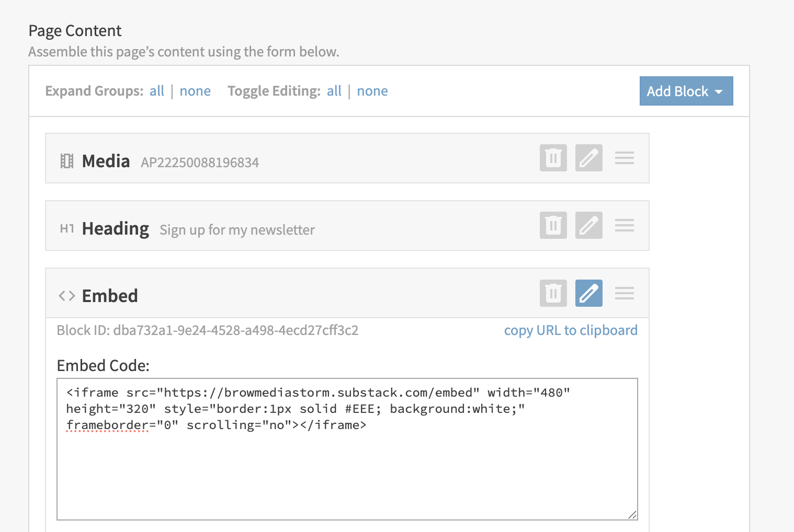Enable editing for all blocks
This screenshot has width=794, height=532.
click(x=334, y=91)
